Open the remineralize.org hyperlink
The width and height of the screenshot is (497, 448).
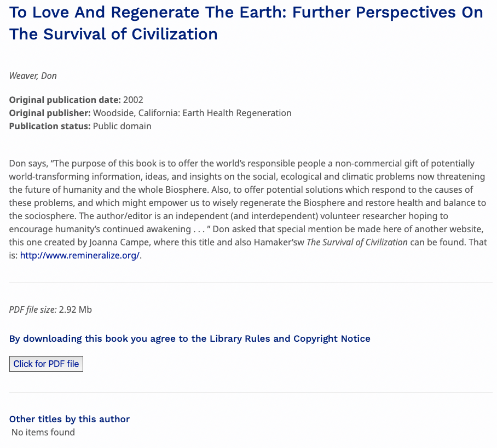pyautogui.click(x=80, y=255)
